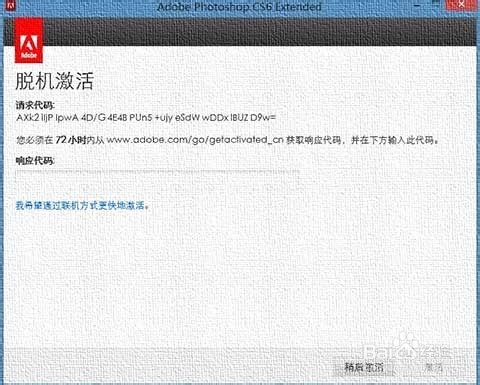Open the online activation link in blue
Screen dimensions: 480x385
[80, 205]
